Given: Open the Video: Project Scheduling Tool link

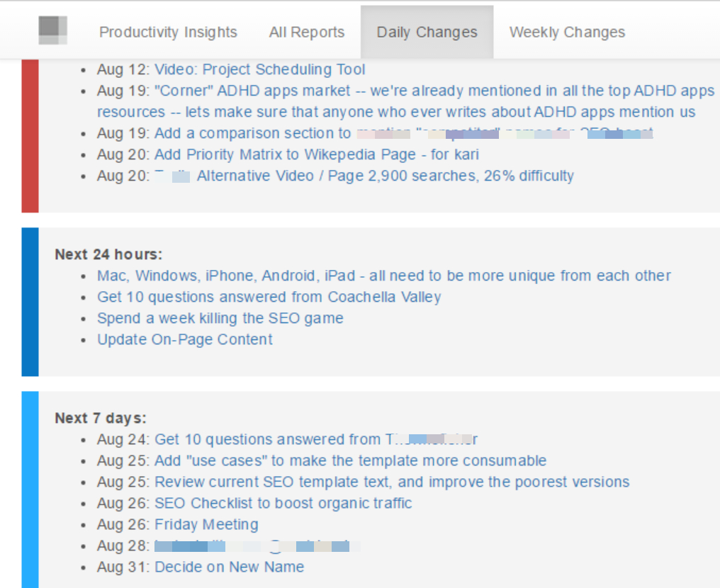Looking at the screenshot, I should tap(260, 69).
